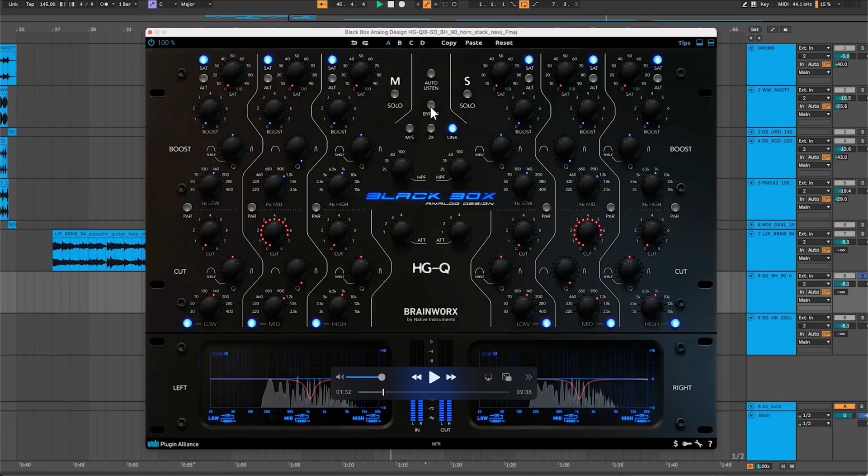Click the video rewind button
The image size is (868, 476).
pos(416,377)
